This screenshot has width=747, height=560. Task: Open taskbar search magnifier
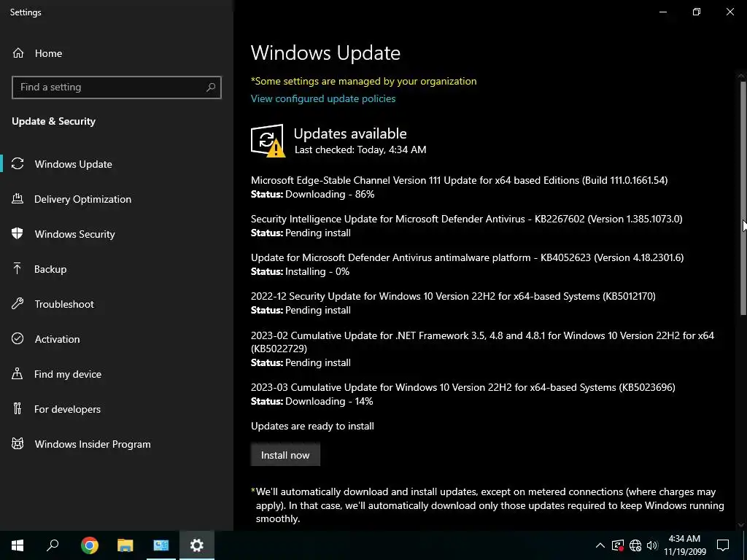click(53, 545)
